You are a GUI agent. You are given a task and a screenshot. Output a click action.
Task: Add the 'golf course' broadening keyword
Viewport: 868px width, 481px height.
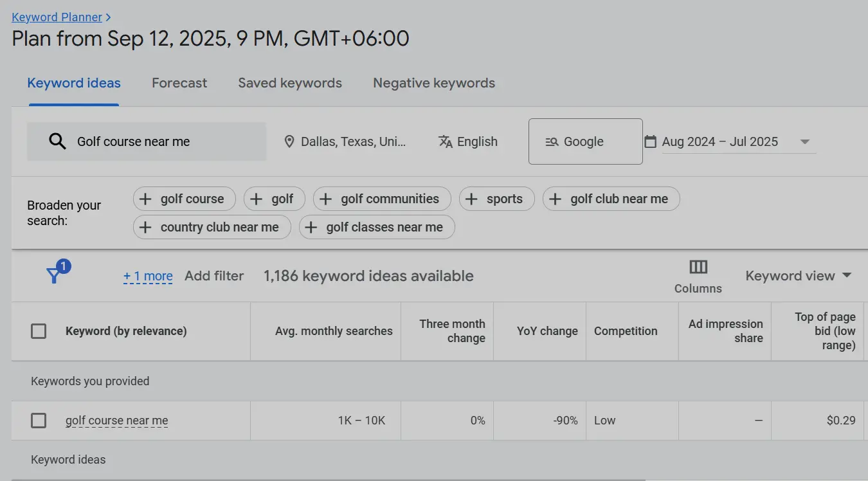click(x=184, y=199)
